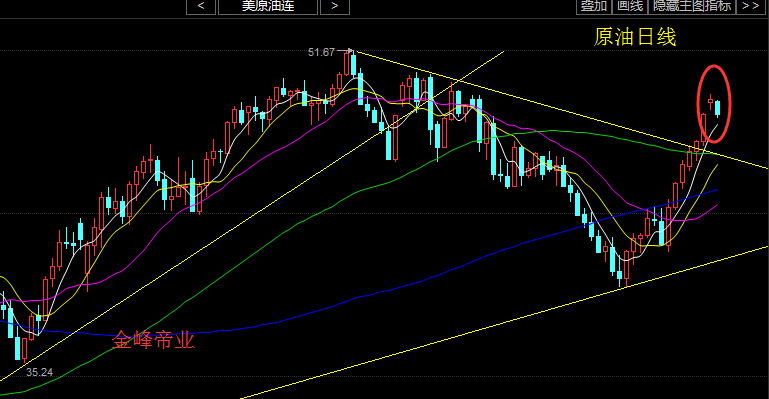The width and height of the screenshot is (769, 399).
Task: Click the 51.67 high price label
Action: [321, 52]
